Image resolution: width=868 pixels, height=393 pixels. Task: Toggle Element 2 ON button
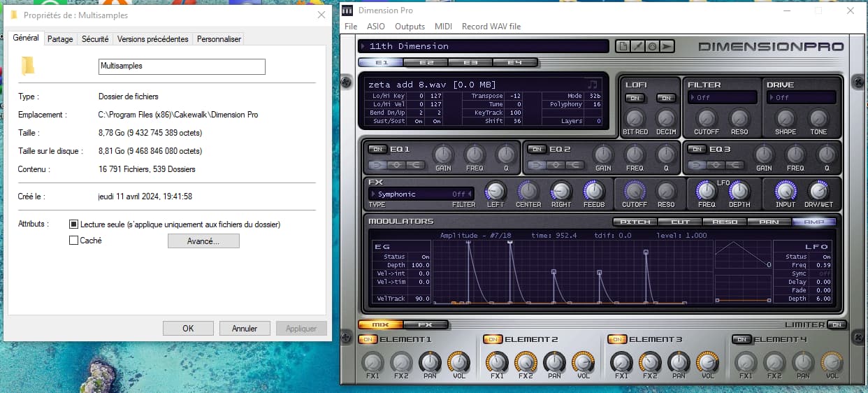tap(492, 339)
